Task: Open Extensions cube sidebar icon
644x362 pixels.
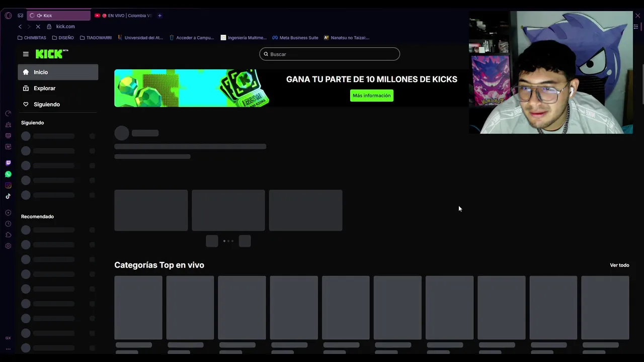Action: (8, 235)
